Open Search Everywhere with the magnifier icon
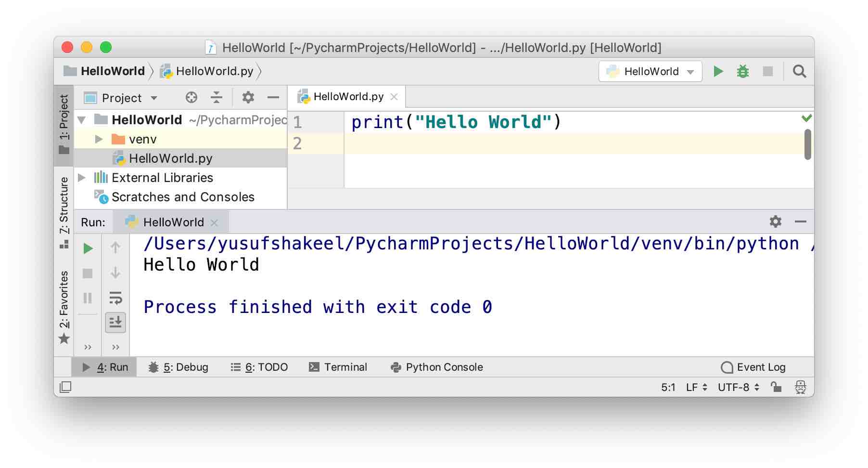This screenshot has height=468, width=868. 800,71
